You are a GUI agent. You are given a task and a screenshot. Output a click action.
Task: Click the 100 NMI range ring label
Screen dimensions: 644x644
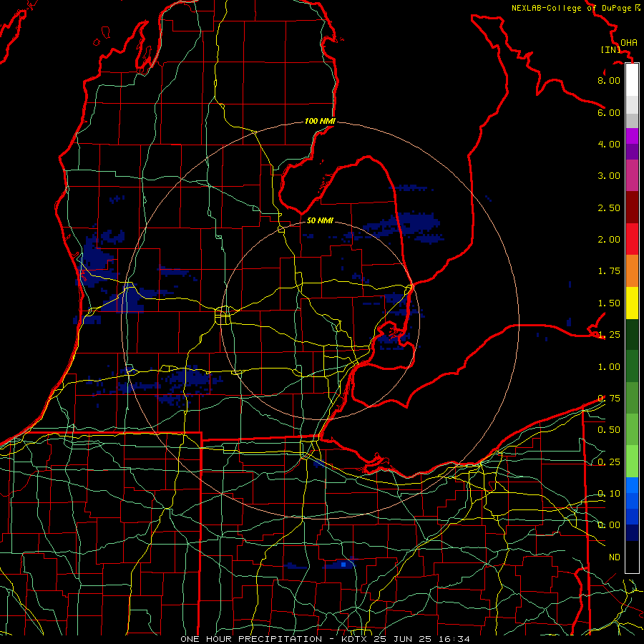tap(320, 121)
